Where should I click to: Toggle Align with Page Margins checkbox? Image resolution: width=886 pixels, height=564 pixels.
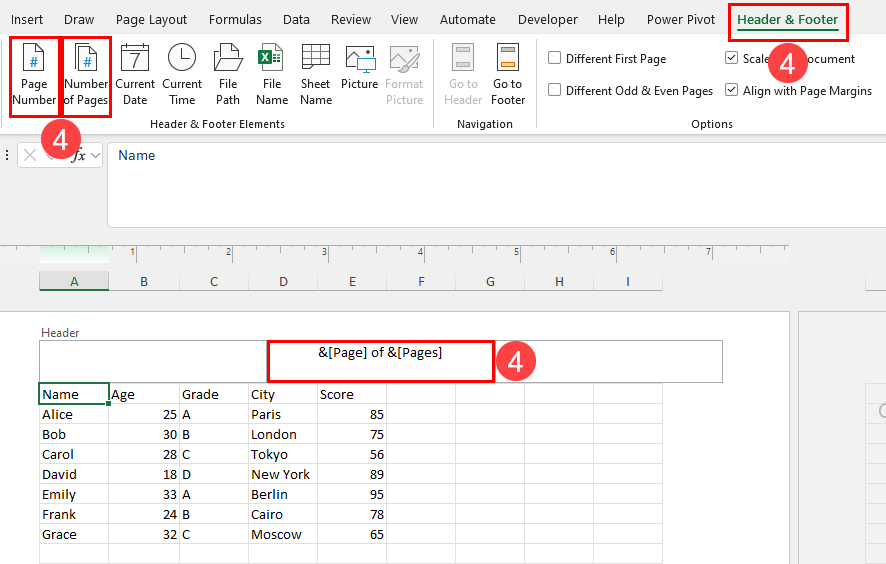tap(731, 90)
